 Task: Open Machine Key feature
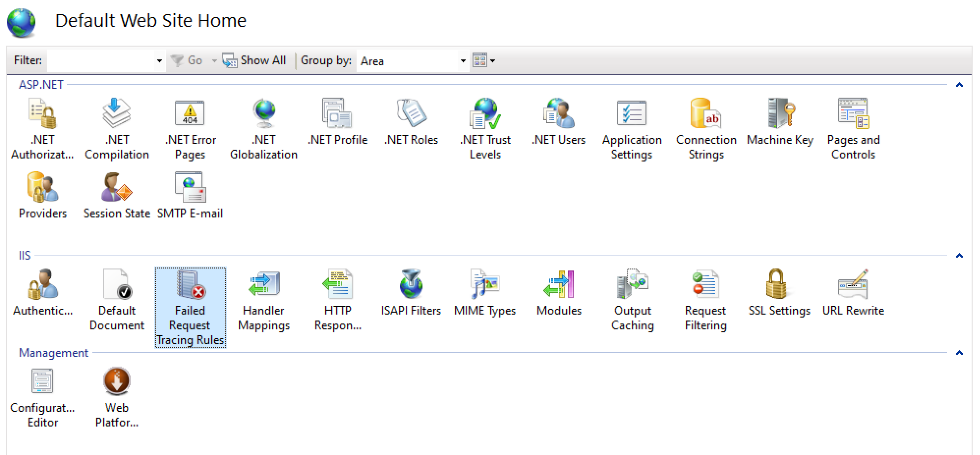pyautogui.click(x=780, y=122)
